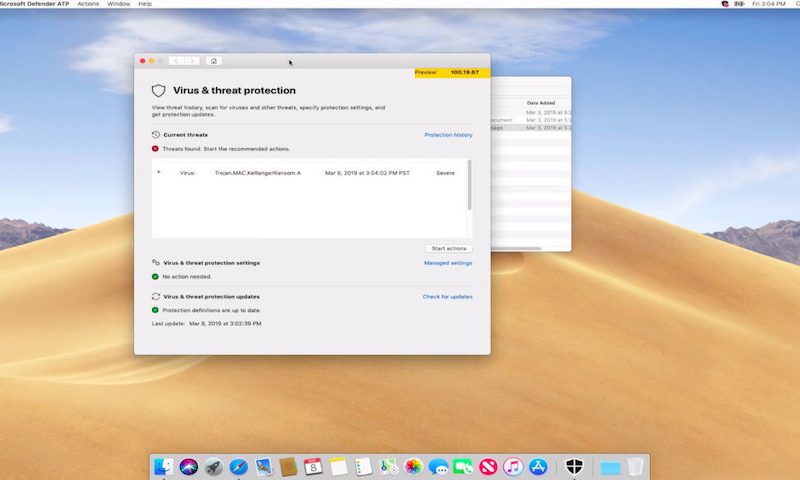This screenshot has width=800, height=480.
Task: Open iTunes from the dock
Action: coord(513,466)
